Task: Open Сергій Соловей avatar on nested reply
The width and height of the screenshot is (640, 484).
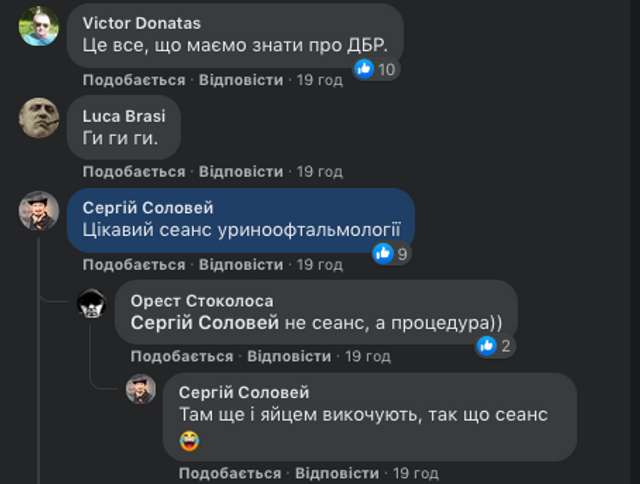Action: point(140,389)
